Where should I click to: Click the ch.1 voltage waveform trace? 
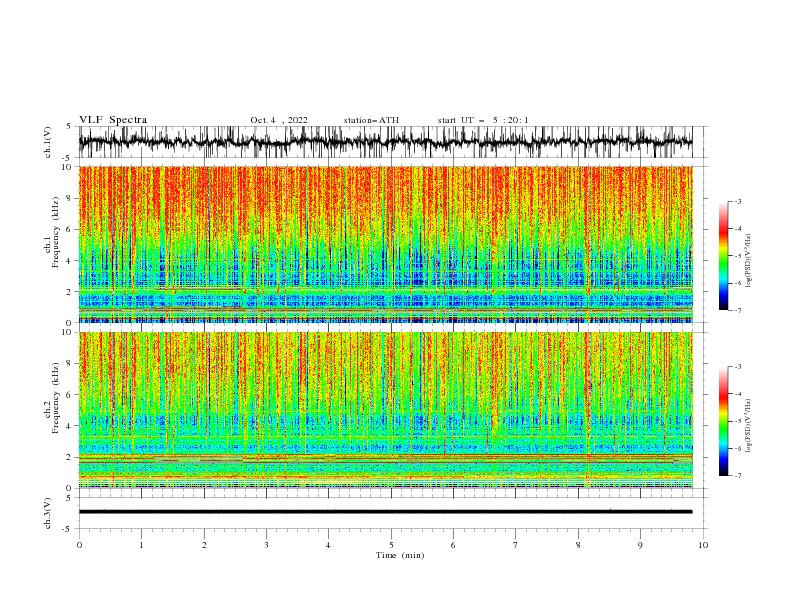(385, 142)
